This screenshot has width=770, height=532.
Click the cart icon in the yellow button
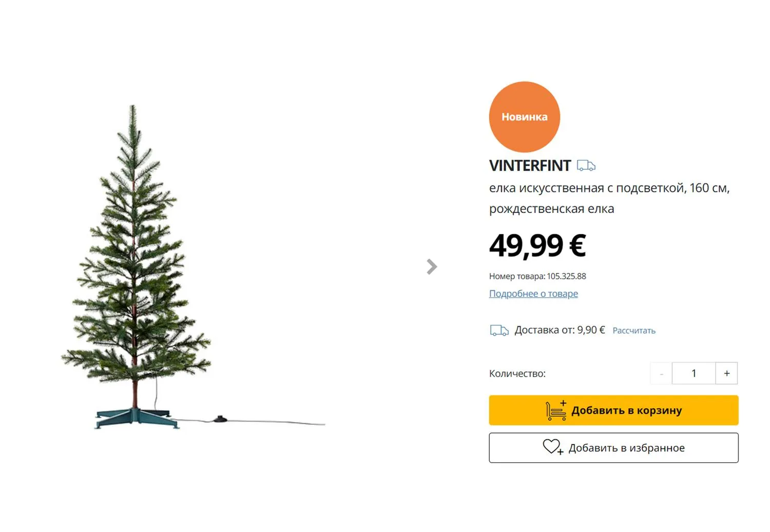click(556, 410)
